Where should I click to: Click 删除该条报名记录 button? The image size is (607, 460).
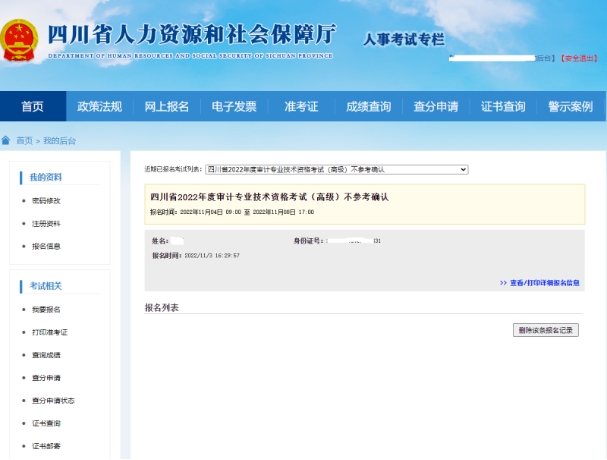click(x=545, y=330)
